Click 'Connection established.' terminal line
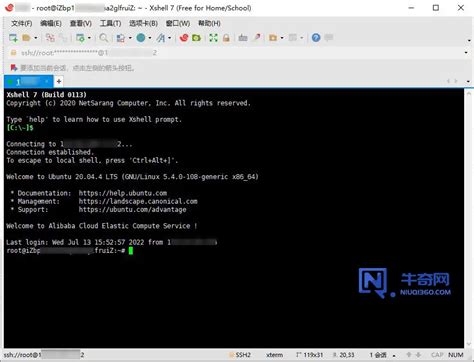Viewport: 474px width, 362px height. tap(50, 152)
